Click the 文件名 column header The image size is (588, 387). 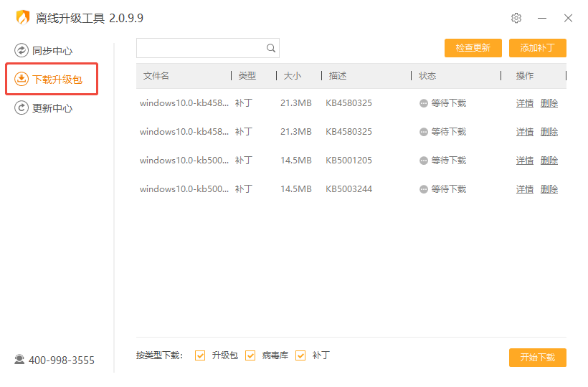pyautogui.click(x=156, y=76)
